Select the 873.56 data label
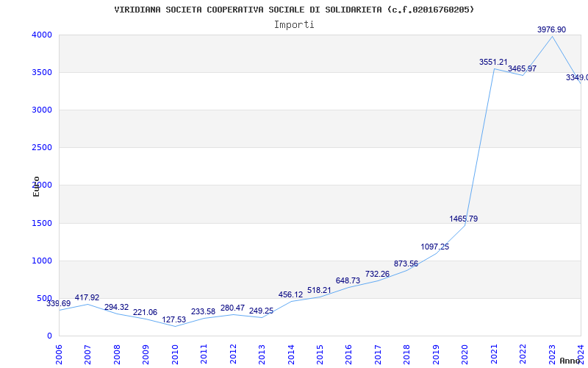This screenshot has height=368, width=588. 406,263
